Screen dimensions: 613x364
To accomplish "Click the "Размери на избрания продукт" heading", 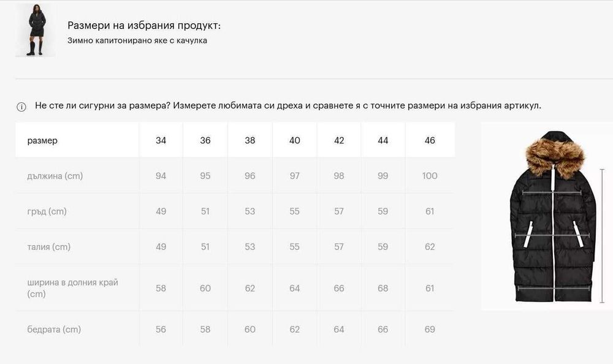I will coord(144,25).
